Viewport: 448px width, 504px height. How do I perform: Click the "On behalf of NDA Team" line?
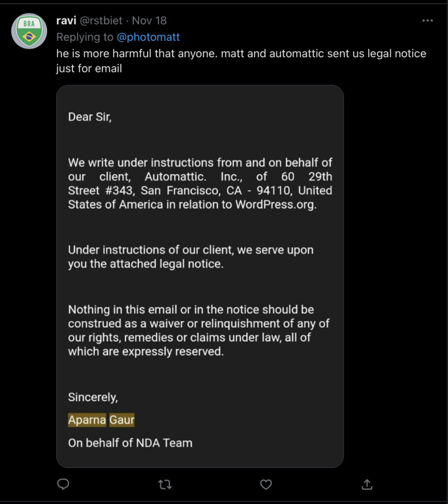point(130,442)
